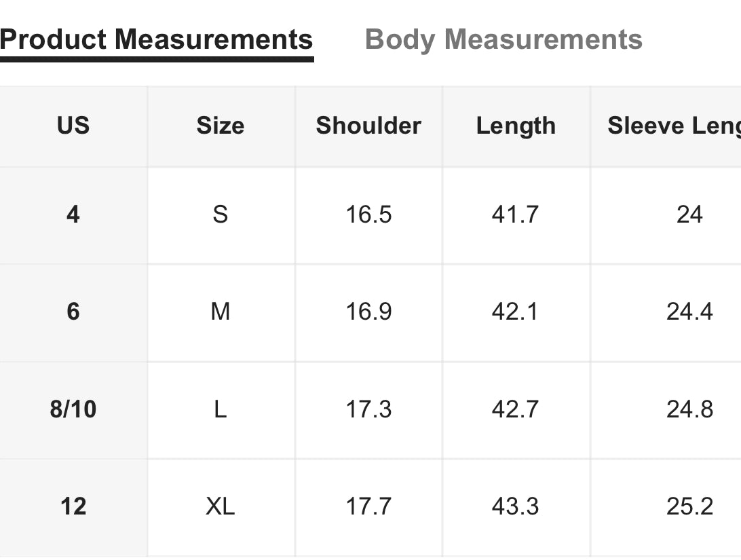Click shoulder value 17.3
Image resolution: width=741 pixels, height=560 pixels.
[368, 409]
